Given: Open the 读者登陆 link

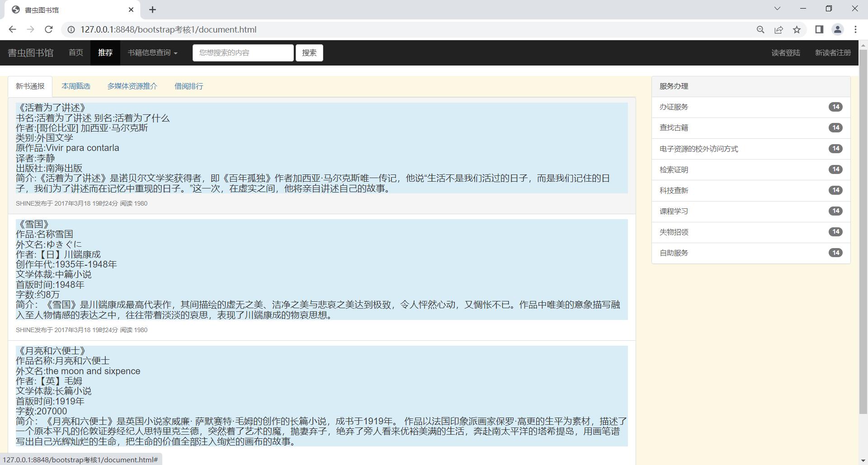Looking at the screenshot, I should (786, 52).
